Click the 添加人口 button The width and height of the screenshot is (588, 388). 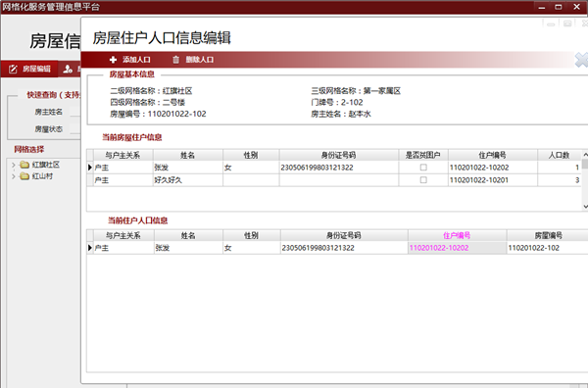click(x=130, y=60)
